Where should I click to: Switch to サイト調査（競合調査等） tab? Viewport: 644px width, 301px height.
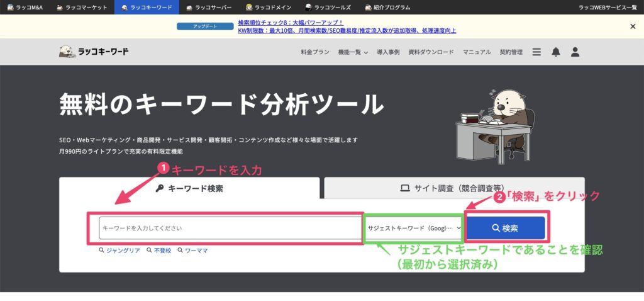454,188
